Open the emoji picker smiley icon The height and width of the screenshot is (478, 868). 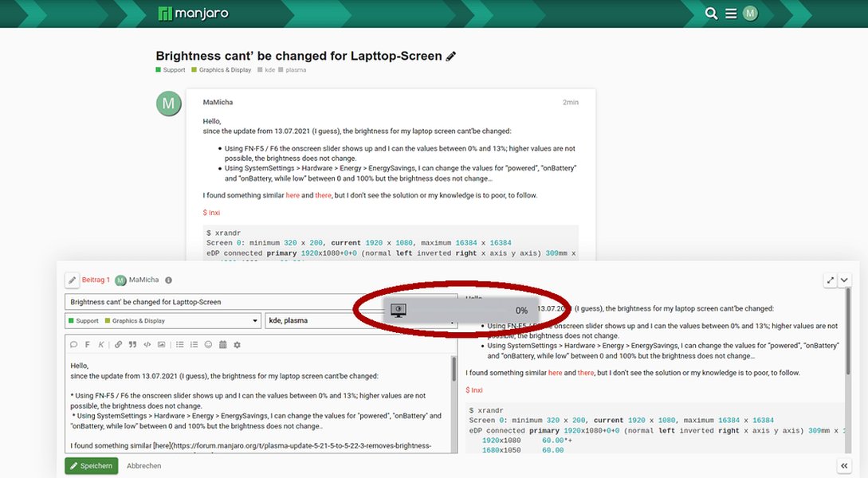[208, 345]
